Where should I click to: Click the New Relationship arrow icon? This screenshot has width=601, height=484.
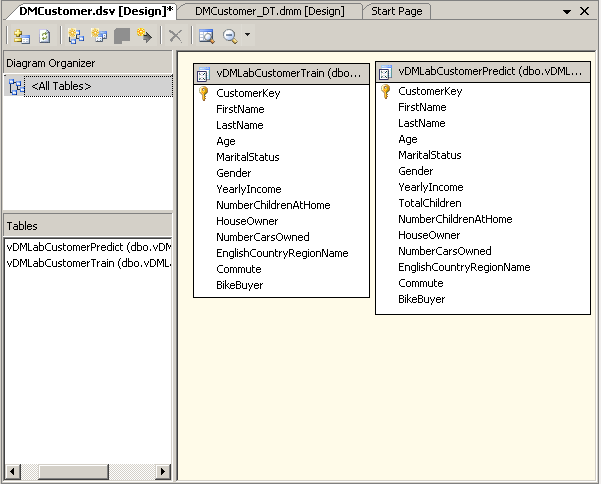145,36
